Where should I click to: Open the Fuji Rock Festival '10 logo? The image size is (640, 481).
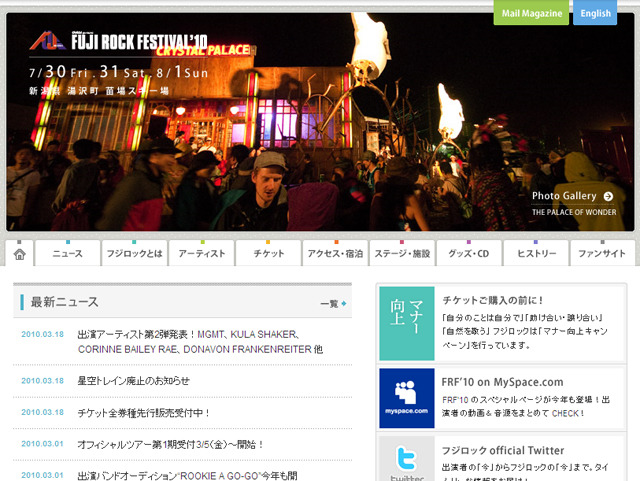click(119, 41)
